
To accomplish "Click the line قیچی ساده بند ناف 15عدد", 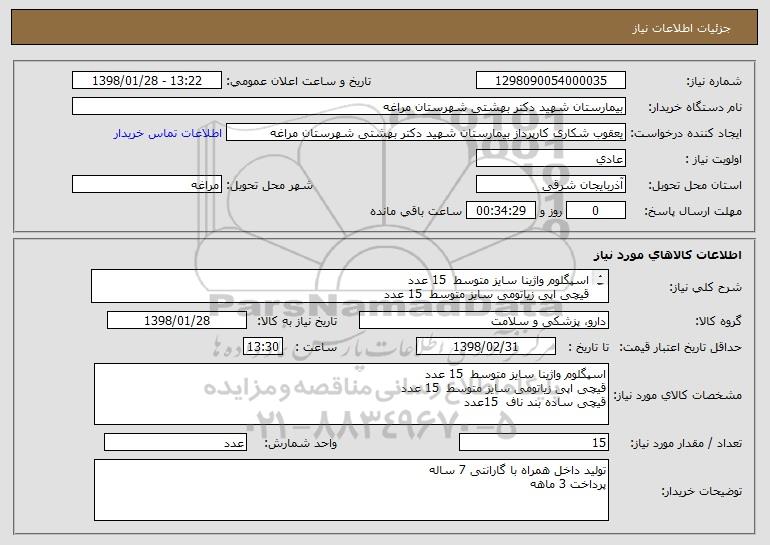I will [535, 402].
